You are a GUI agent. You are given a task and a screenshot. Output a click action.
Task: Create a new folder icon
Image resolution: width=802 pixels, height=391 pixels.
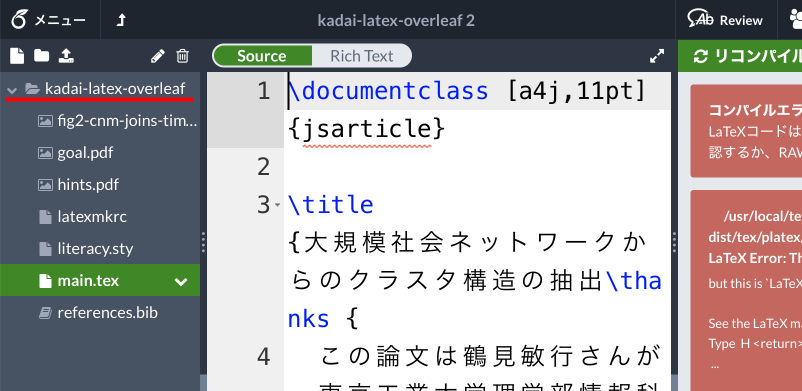(41, 55)
